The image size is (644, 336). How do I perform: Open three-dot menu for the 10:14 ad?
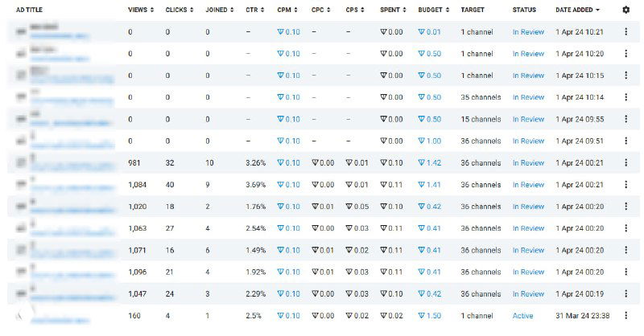coord(626,97)
